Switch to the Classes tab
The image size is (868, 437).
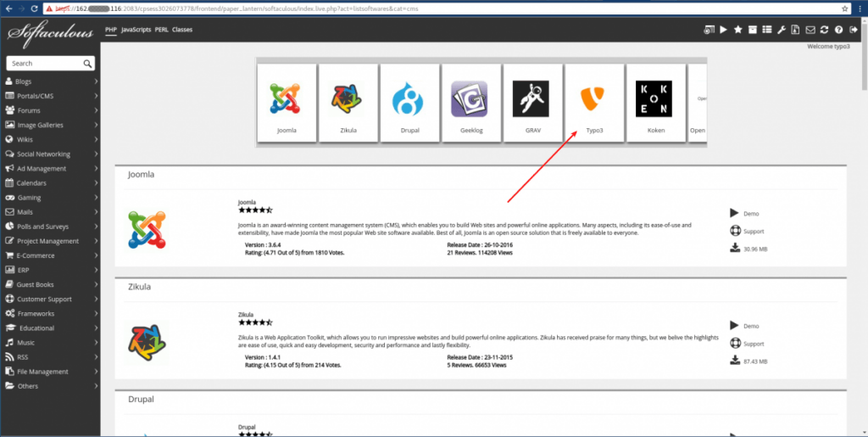click(x=182, y=30)
